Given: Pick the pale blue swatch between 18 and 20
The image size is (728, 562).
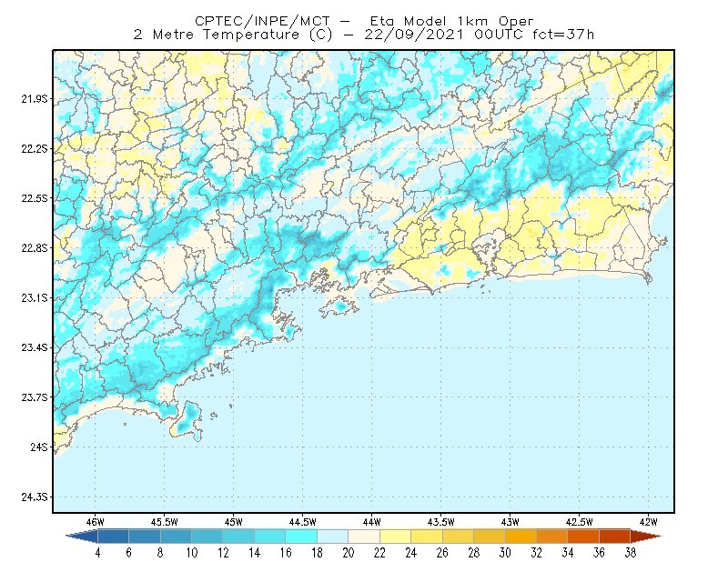Looking at the screenshot, I should point(332,537).
